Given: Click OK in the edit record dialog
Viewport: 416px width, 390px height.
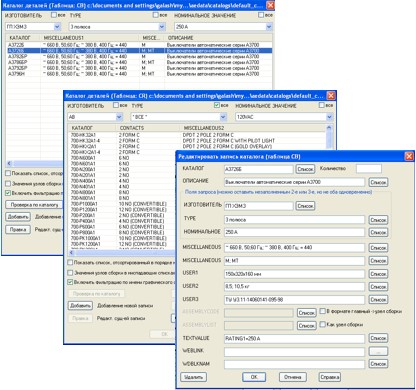Looking at the screenshot, I should pos(254,377).
